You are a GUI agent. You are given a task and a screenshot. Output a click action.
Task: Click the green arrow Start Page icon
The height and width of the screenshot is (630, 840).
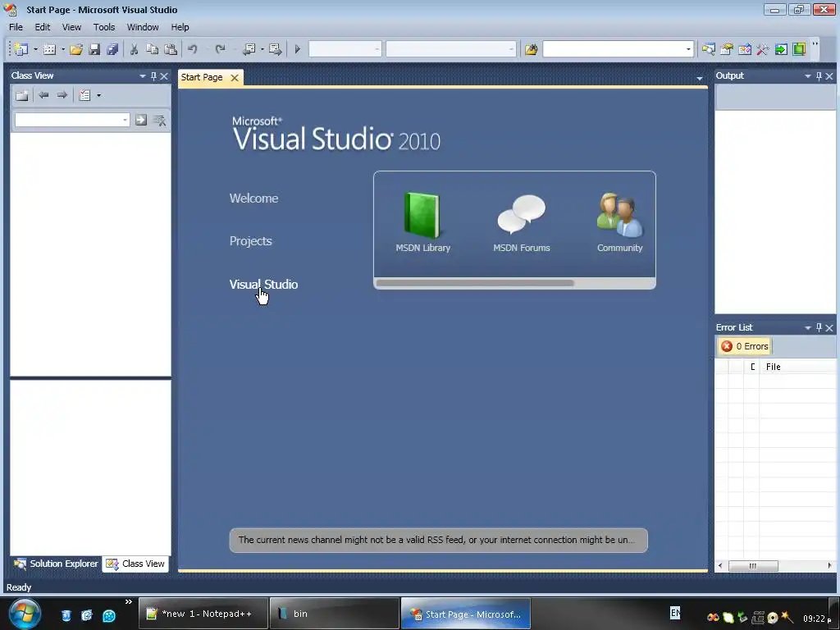781,49
